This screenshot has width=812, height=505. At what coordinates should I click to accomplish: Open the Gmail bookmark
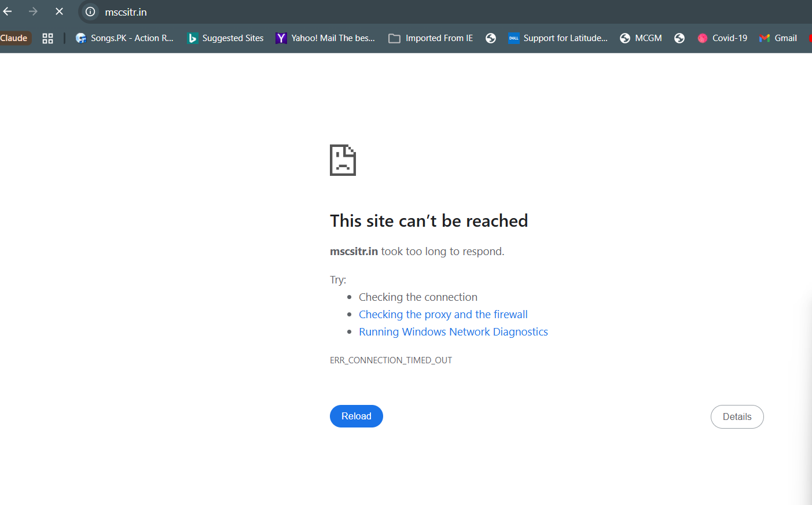click(778, 38)
